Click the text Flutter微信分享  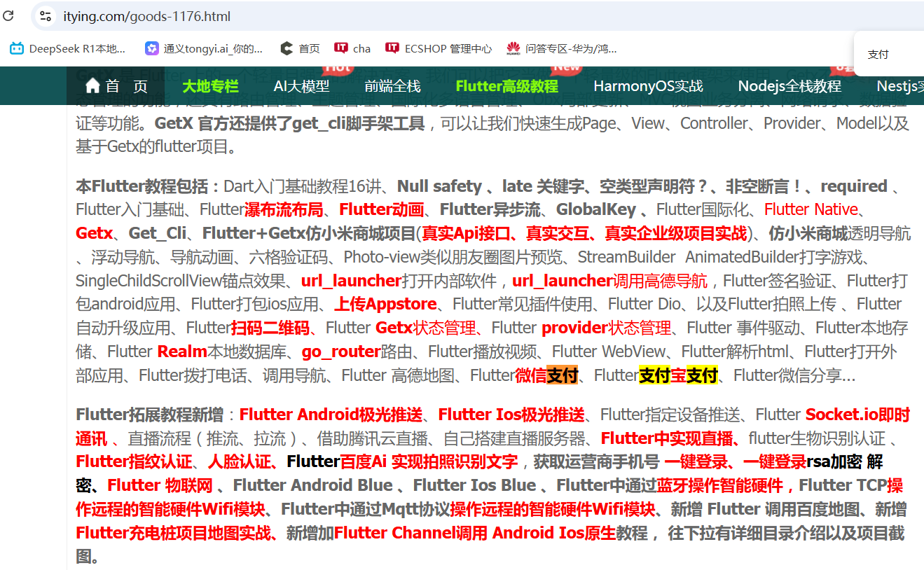point(787,375)
